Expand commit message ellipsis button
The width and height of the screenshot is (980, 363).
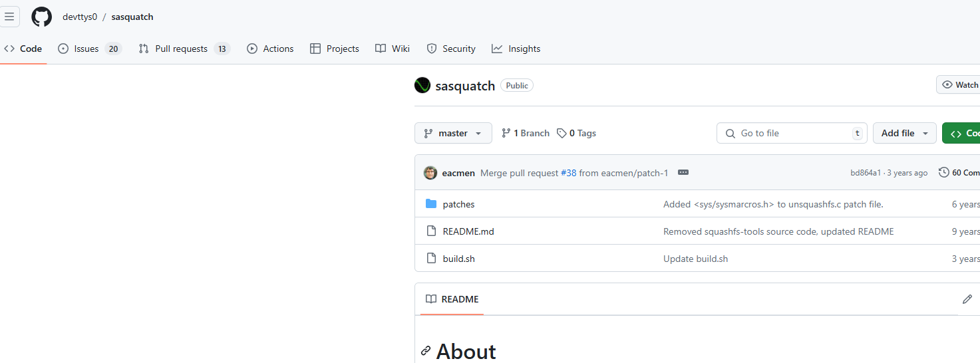(x=683, y=173)
